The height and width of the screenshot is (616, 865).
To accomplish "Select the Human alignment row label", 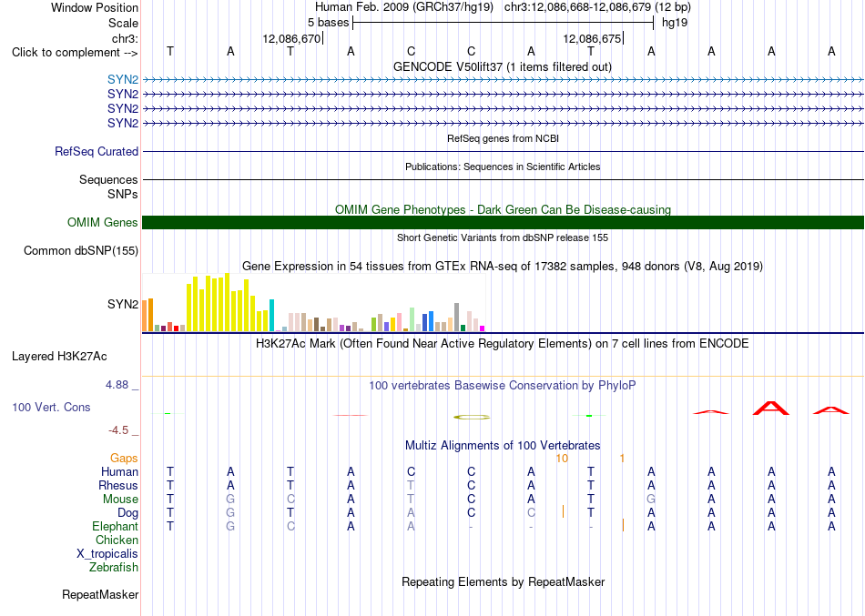I will (119, 471).
